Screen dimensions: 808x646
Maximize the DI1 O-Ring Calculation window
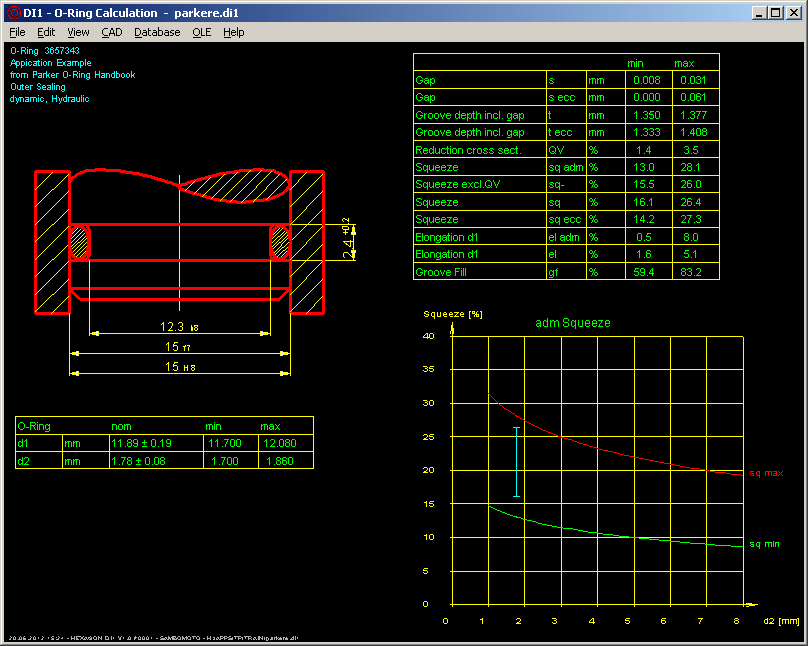[776, 13]
